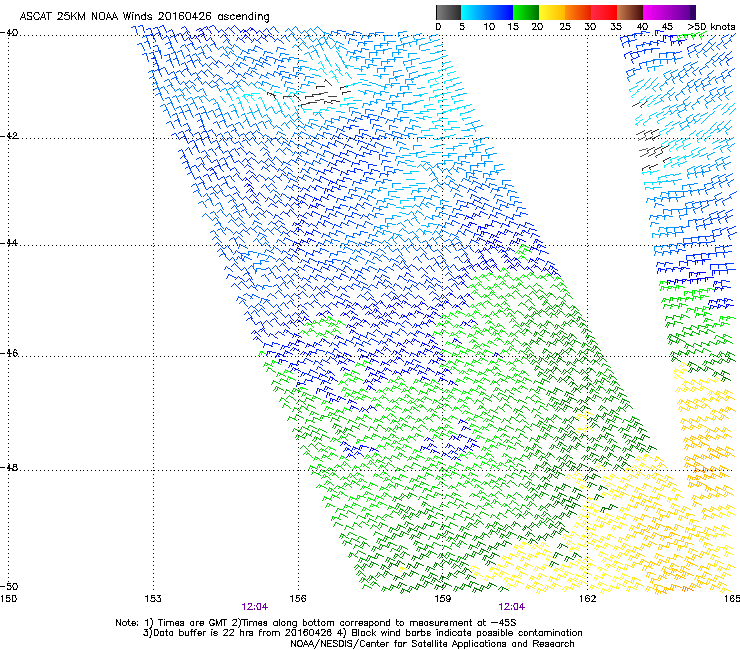This screenshot has width=740, height=650.
Task: Click the '150' longitude axis label
Action: (9, 599)
